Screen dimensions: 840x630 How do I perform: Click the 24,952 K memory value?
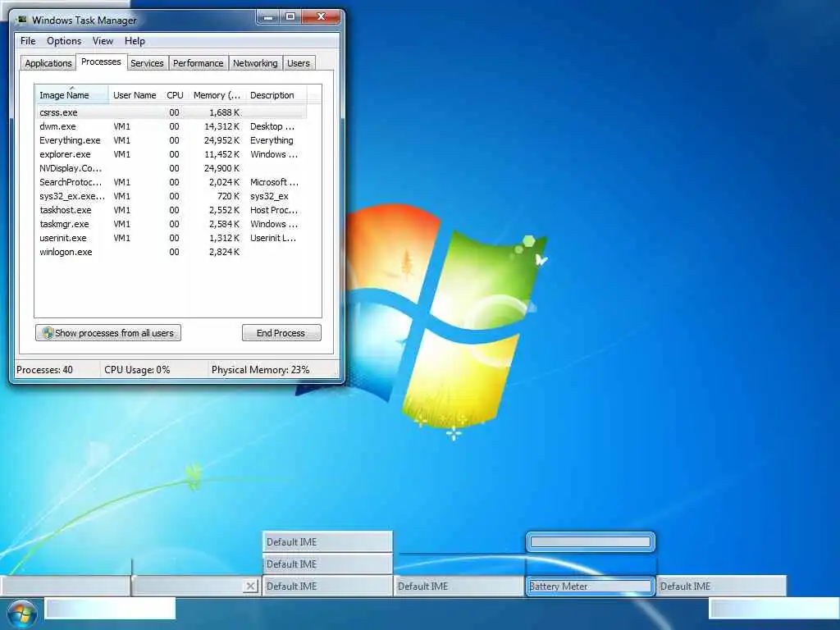click(x=221, y=140)
